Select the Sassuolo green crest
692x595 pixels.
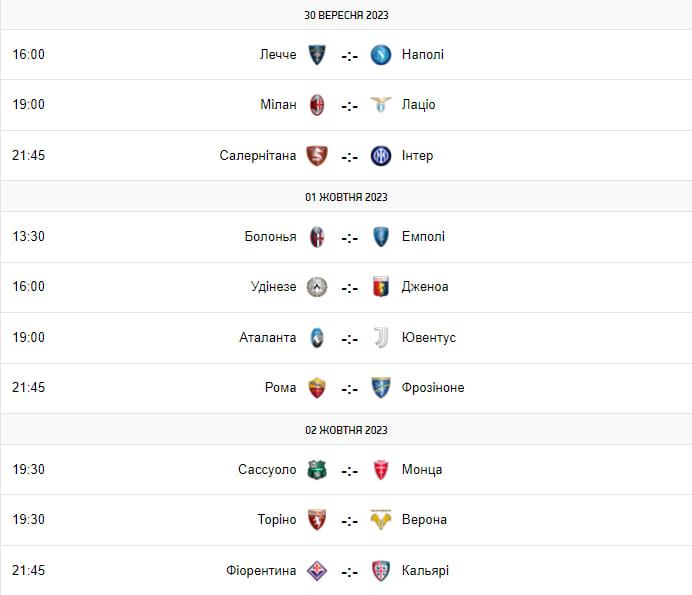[317, 470]
